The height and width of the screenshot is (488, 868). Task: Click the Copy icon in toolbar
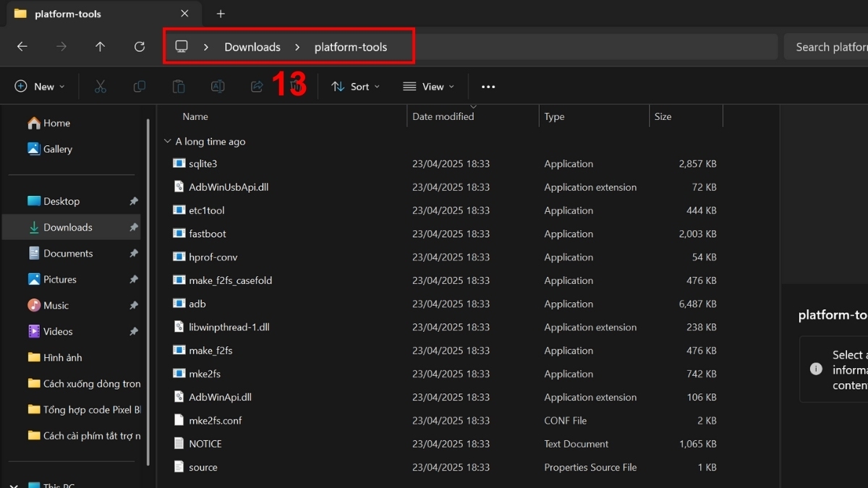tap(140, 87)
